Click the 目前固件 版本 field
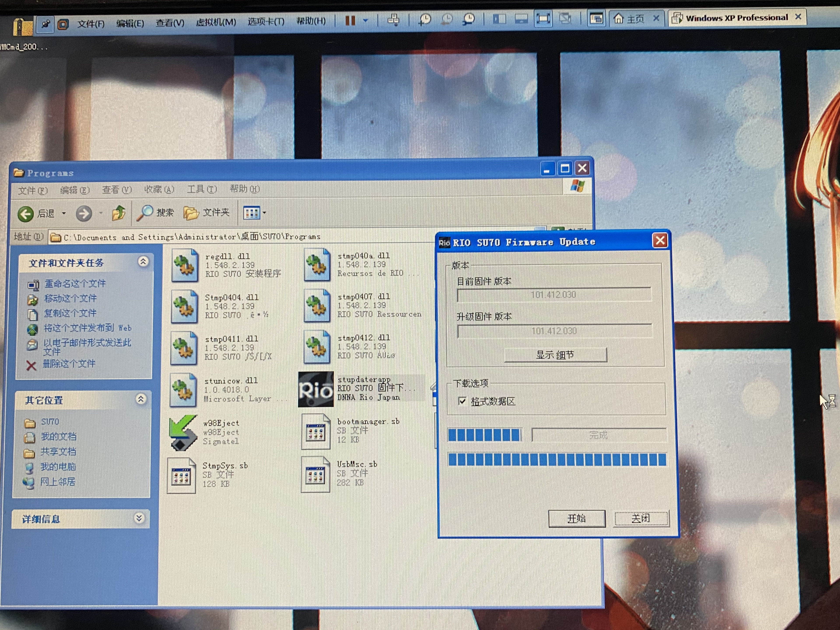This screenshot has height=630, width=840. point(554,295)
